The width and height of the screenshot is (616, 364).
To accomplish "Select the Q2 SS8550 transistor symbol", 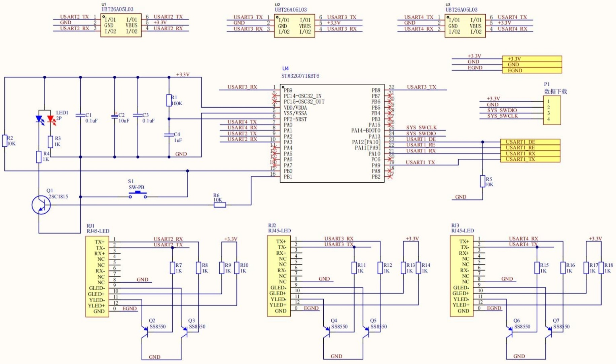I will coord(145,332).
